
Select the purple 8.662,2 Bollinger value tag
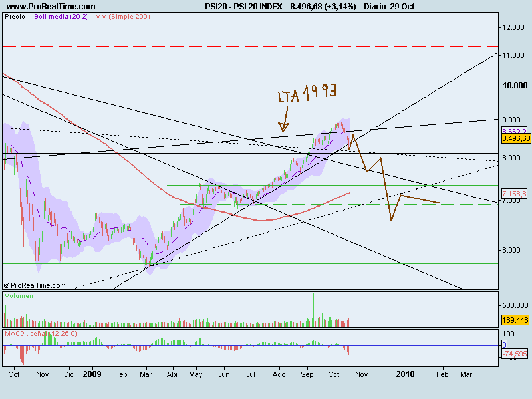(x=514, y=131)
